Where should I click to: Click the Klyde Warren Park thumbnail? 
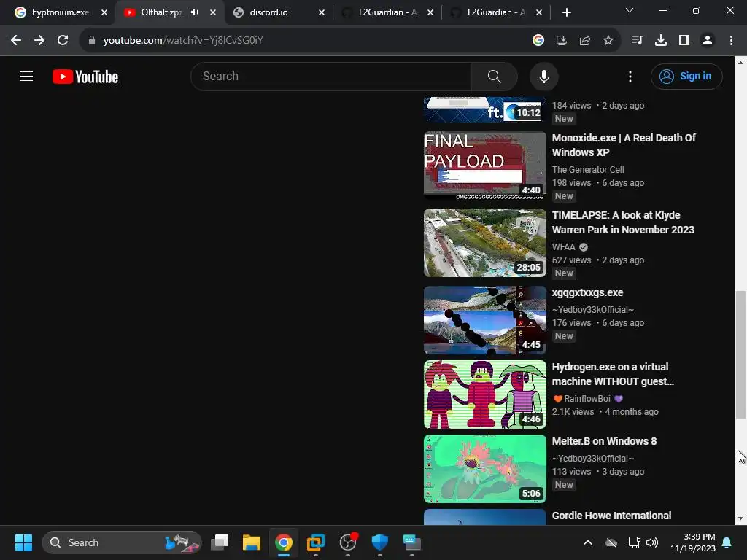pyautogui.click(x=485, y=243)
